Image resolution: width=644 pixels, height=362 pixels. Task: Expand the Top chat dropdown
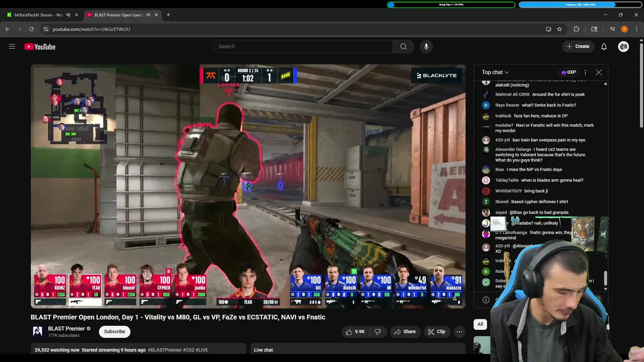[x=495, y=72]
